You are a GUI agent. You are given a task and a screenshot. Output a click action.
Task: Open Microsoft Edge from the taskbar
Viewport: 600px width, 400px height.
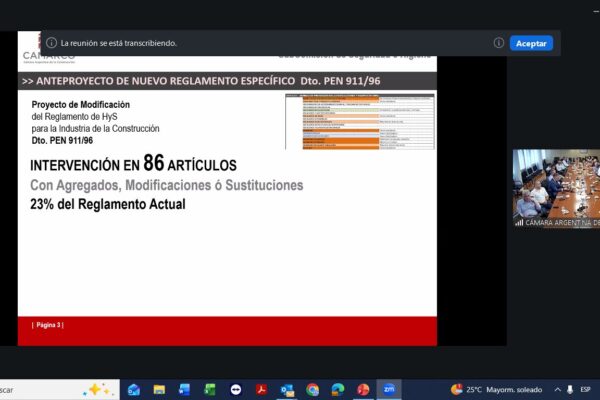coord(338,390)
